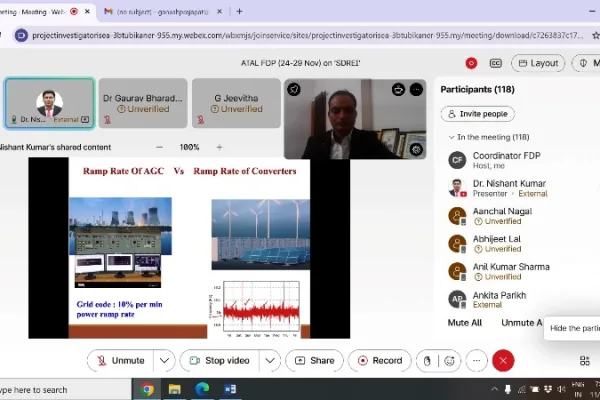Open video options arrow beside Stop video
The height and width of the screenshot is (400, 600).
(x=269, y=360)
